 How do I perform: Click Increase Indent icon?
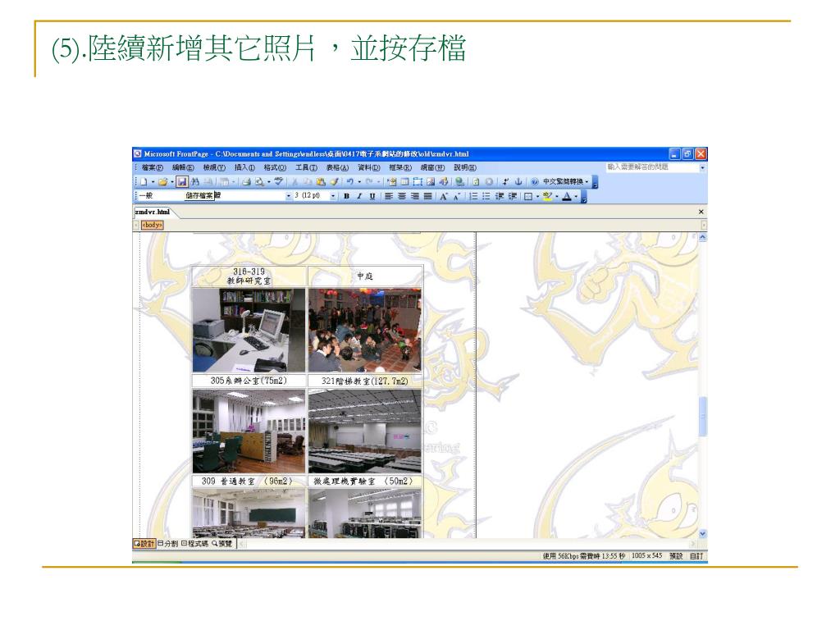(513, 196)
